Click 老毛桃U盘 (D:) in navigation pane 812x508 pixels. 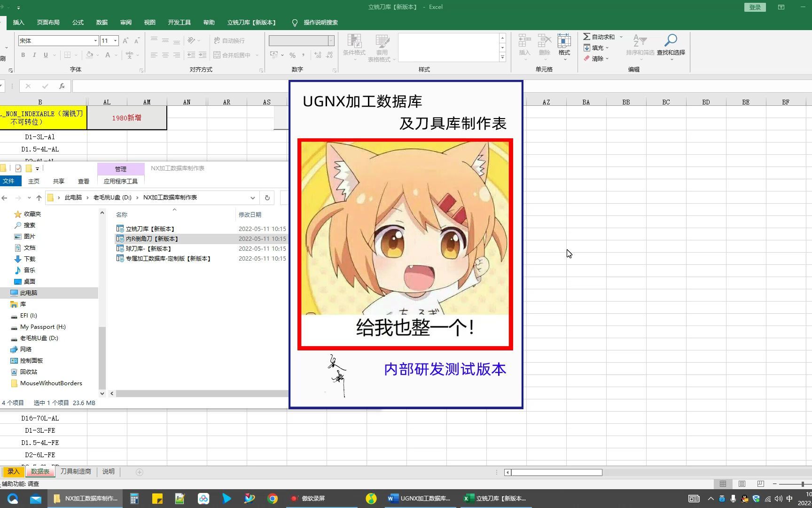coord(39,338)
